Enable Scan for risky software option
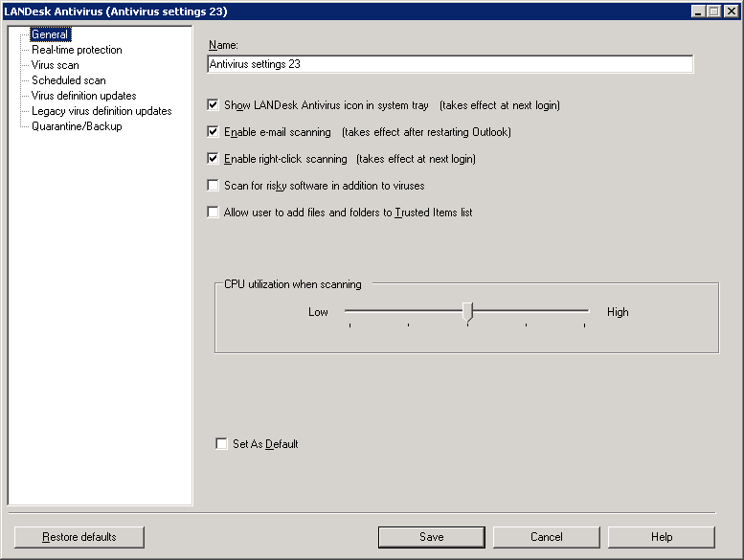This screenshot has height=560, width=744. point(213,186)
